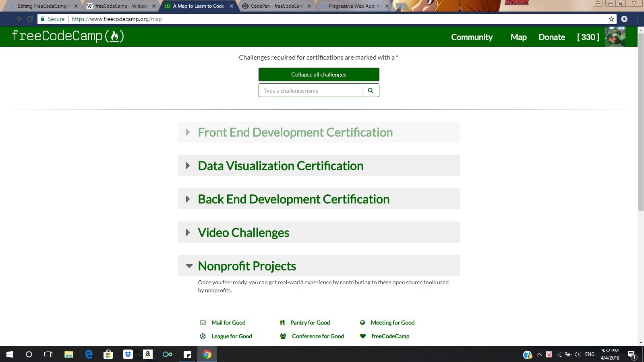Focus the challenge name search field
Screen dimensions: 644x362
(x=311, y=90)
